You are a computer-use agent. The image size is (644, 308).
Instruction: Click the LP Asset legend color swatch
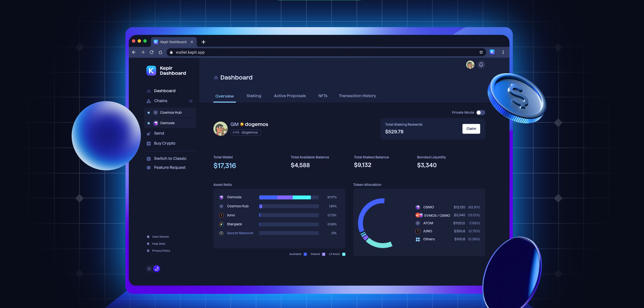pyautogui.click(x=344, y=254)
